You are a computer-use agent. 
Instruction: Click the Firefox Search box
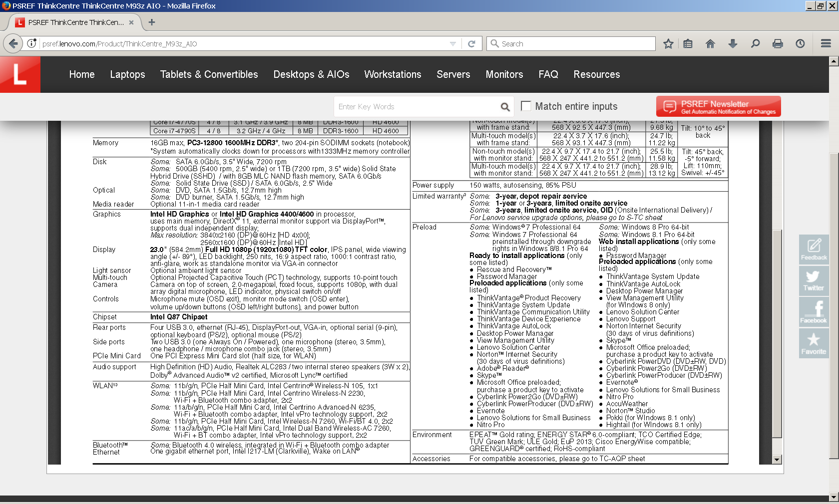pos(571,43)
